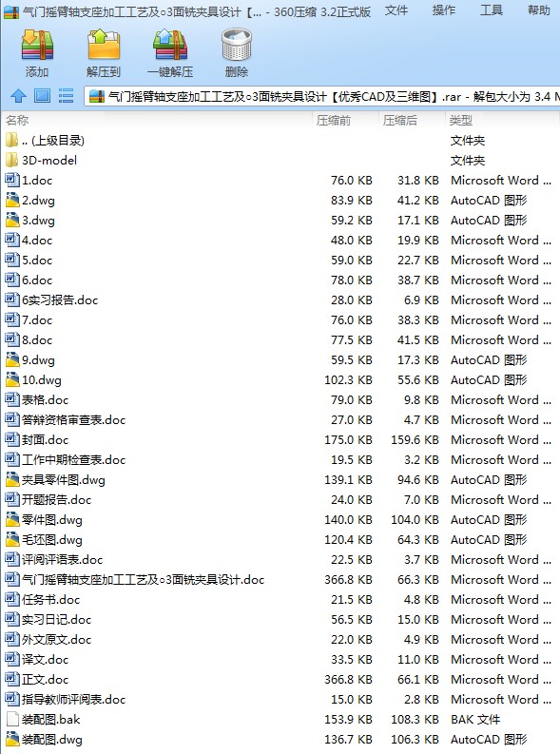Select the 8.doc file icon

12,340
